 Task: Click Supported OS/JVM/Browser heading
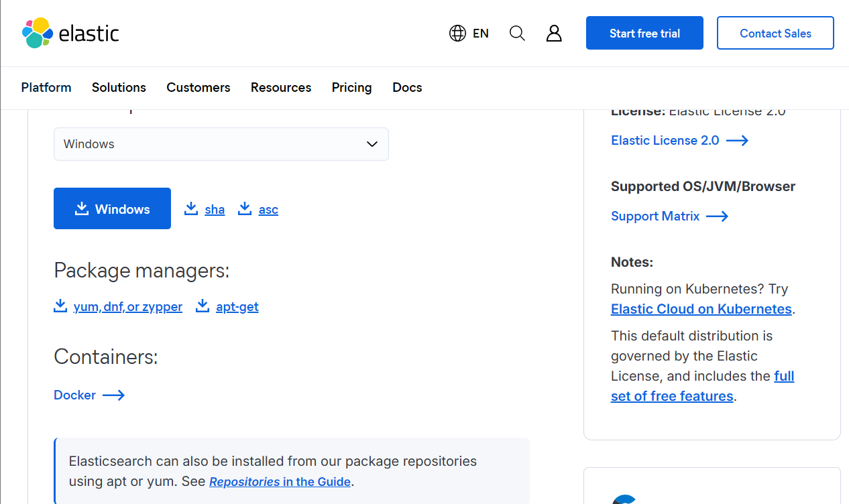point(703,186)
